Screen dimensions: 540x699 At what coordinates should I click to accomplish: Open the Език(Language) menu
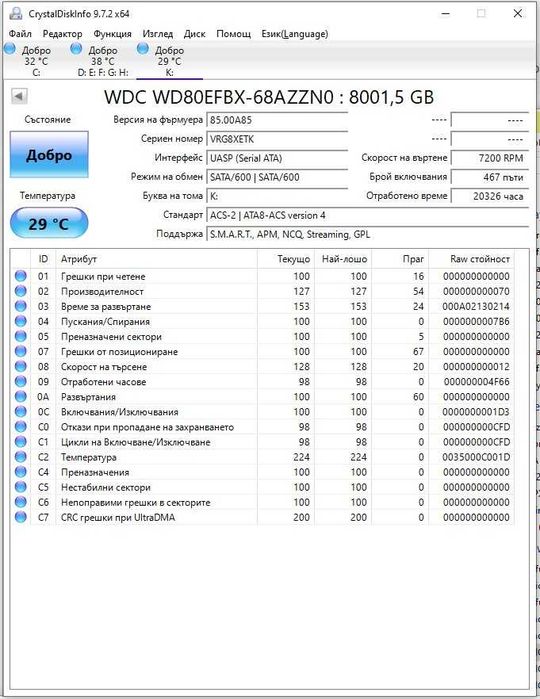[x=295, y=33]
